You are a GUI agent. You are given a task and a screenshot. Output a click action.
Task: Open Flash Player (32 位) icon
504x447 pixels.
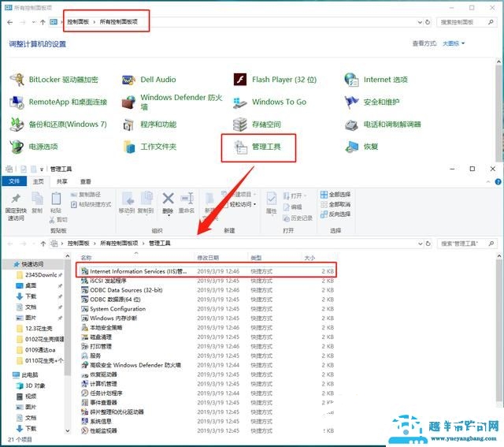point(240,80)
